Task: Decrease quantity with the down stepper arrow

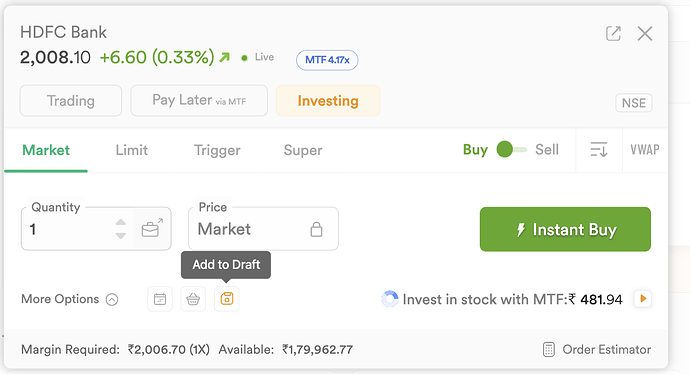Action: (121, 236)
